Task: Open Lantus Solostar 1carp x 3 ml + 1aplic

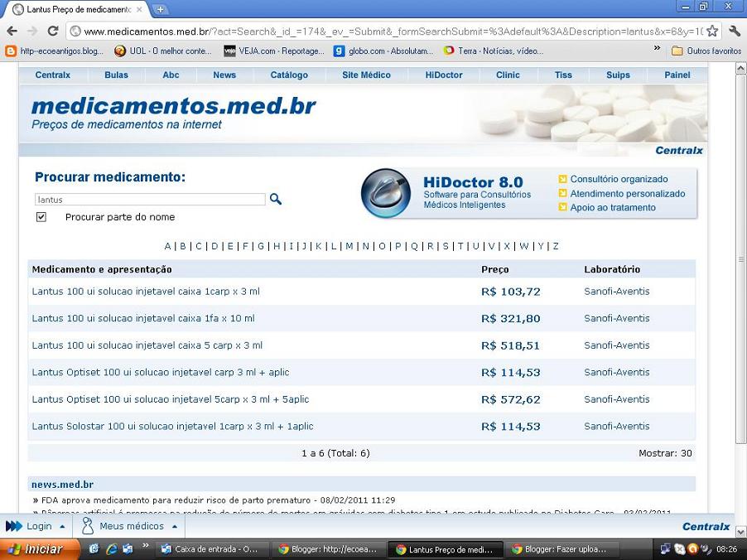Action: click(x=172, y=426)
